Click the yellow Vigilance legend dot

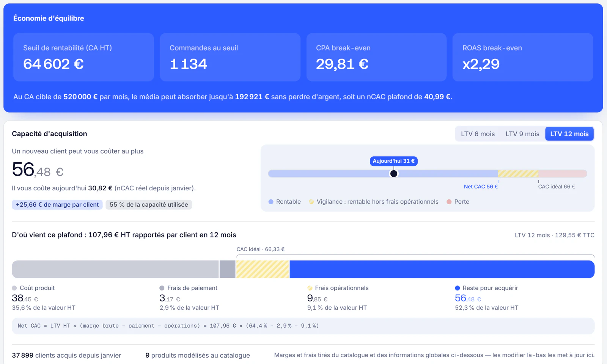[311, 202]
